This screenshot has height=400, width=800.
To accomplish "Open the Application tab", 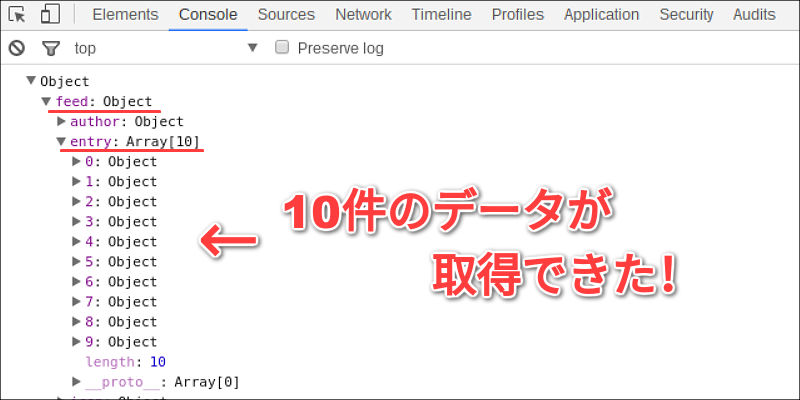I will [x=602, y=15].
